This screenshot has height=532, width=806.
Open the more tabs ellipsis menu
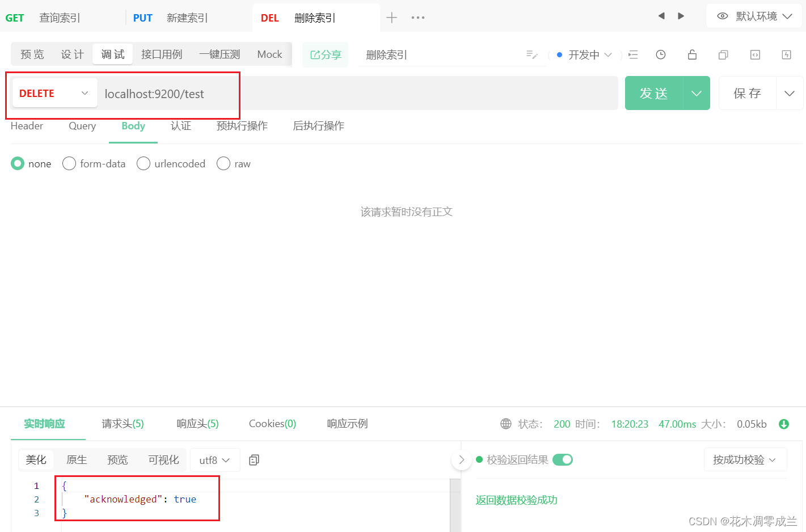coord(418,18)
